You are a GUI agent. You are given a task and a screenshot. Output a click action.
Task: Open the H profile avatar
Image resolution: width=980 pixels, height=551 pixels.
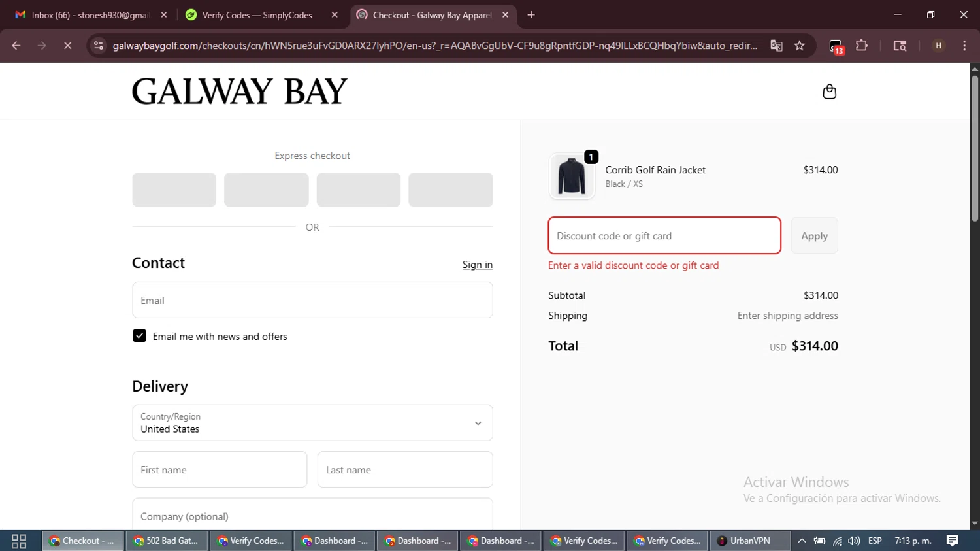click(x=938, y=46)
